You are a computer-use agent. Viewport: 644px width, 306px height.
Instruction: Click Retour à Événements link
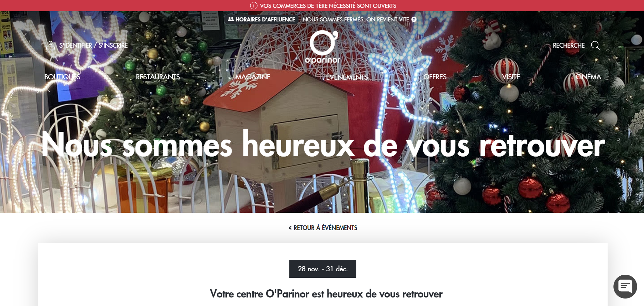click(x=323, y=228)
